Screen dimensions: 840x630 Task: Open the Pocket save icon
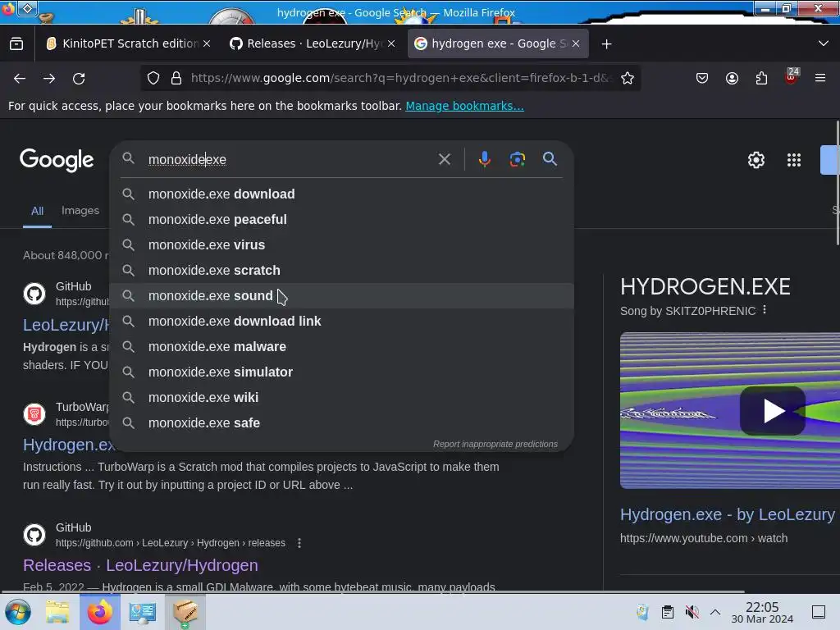pos(702,78)
